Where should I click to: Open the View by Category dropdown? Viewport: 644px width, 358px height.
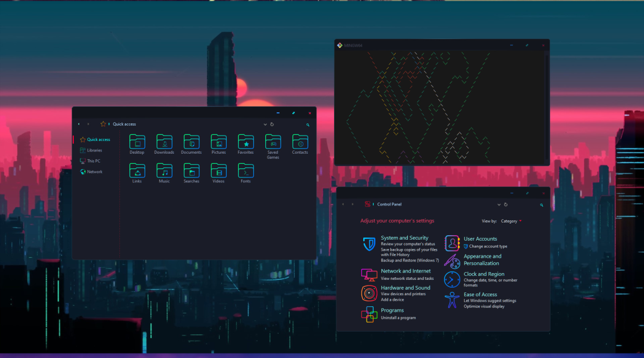coord(511,221)
